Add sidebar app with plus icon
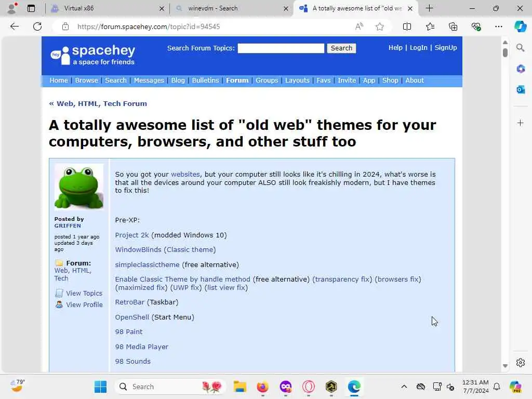Viewport: 532px width, 399px height. tap(521, 123)
